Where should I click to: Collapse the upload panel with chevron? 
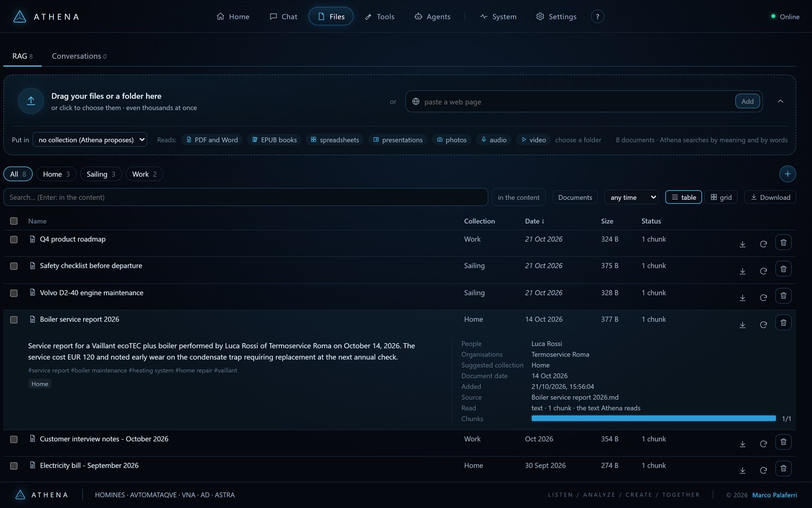780,101
